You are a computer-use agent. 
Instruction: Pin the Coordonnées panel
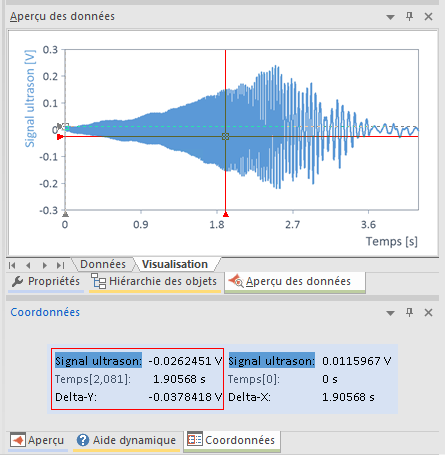(x=409, y=312)
